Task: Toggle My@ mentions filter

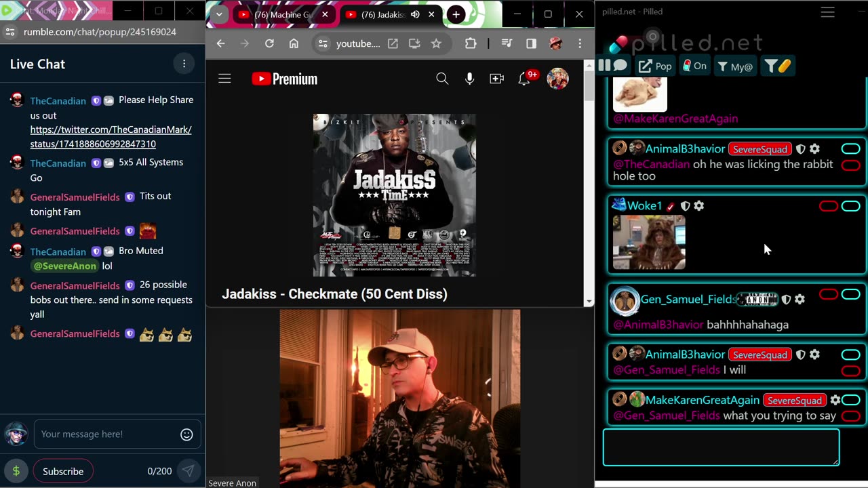Action: (735, 66)
